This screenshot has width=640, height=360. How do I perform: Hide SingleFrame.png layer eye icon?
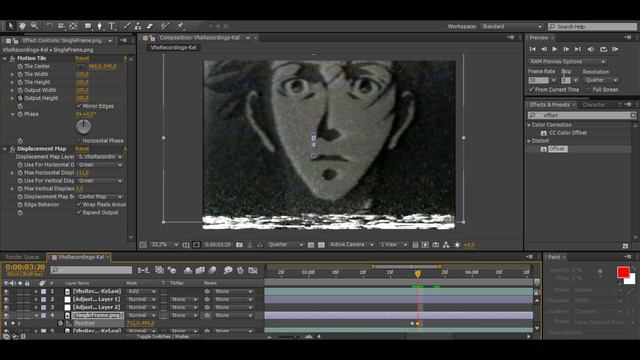tap(6, 315)
